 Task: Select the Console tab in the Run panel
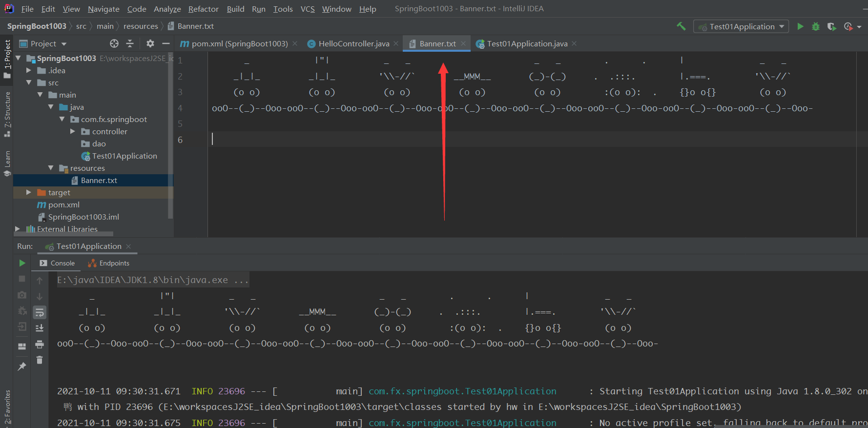[58, 263]
